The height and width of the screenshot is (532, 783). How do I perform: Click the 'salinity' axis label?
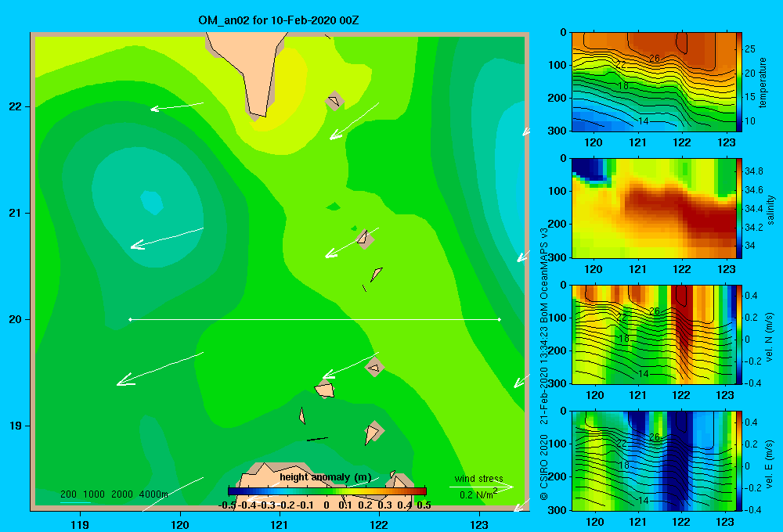click(770, 210)
